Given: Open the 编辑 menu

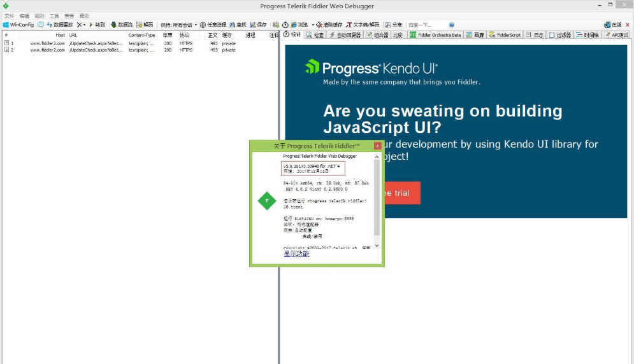Looking at the screenshot, I should click(24, 16).
